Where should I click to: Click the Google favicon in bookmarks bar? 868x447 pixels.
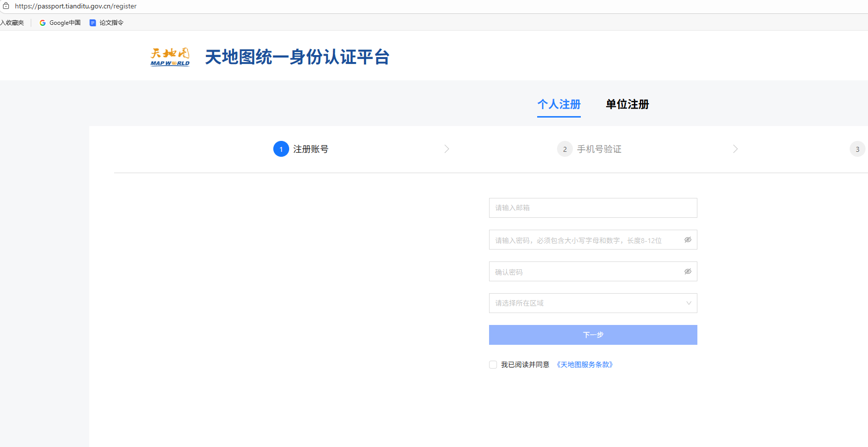(43, 23)
